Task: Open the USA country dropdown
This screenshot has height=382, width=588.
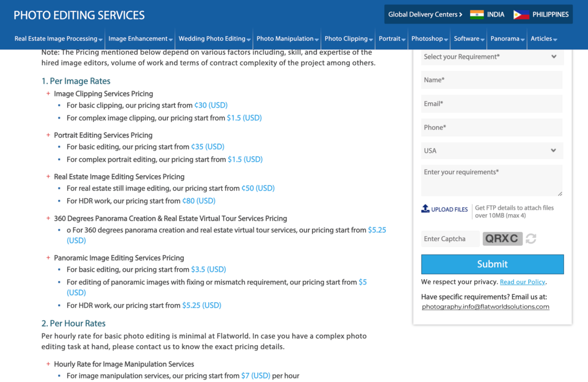Action: coord(492,151)
